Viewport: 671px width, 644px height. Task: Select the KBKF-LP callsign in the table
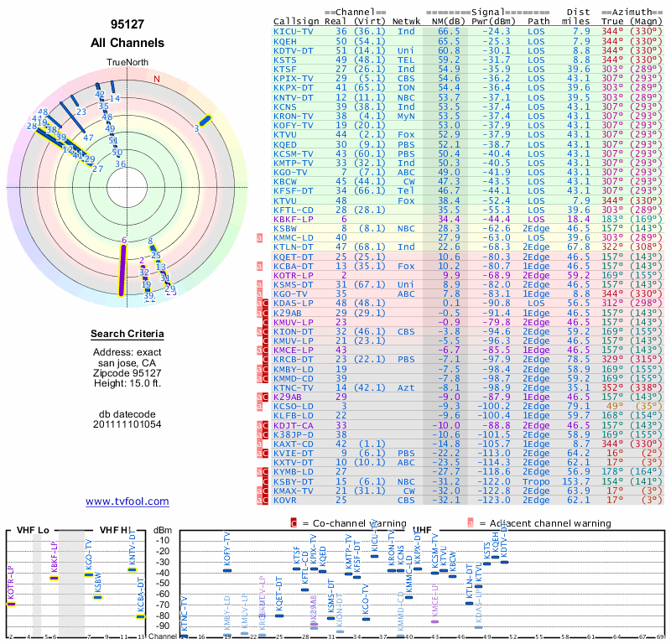point(293,219)
